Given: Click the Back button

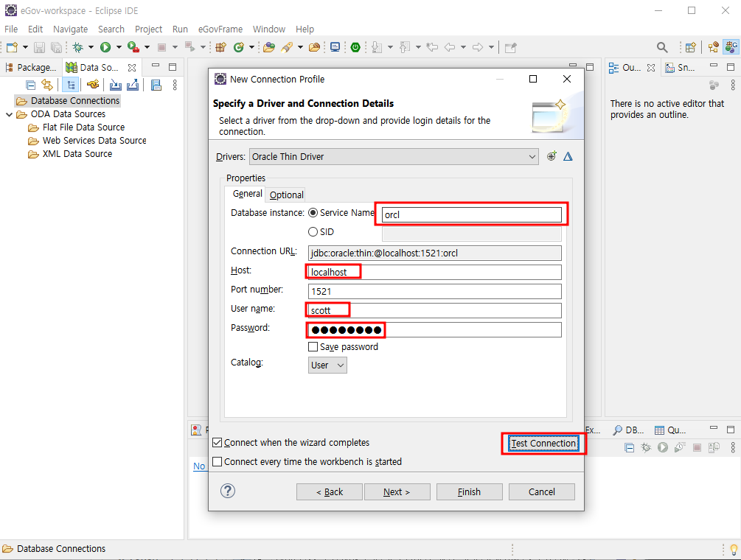Looking at the screenshot, I should (330, 491).
